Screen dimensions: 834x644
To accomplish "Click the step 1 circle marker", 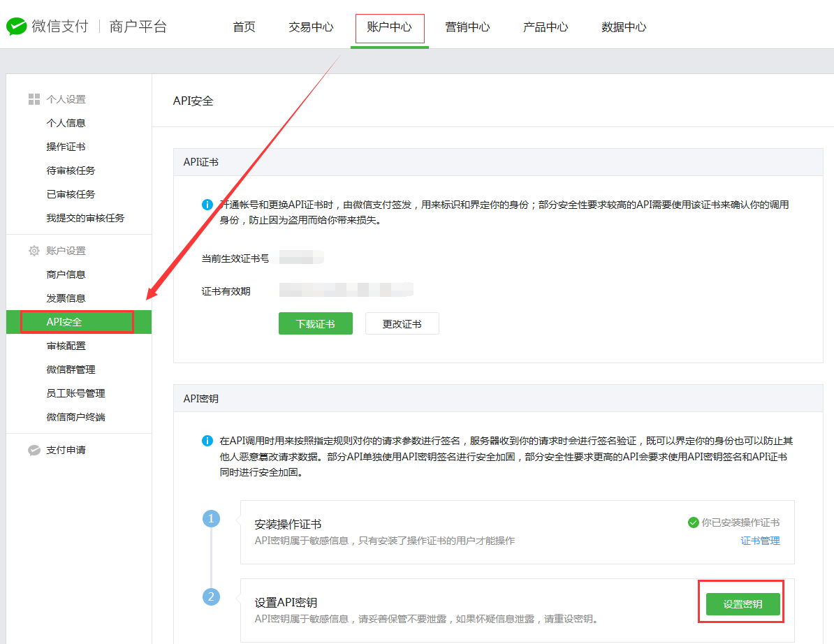I will pos(211,519).
